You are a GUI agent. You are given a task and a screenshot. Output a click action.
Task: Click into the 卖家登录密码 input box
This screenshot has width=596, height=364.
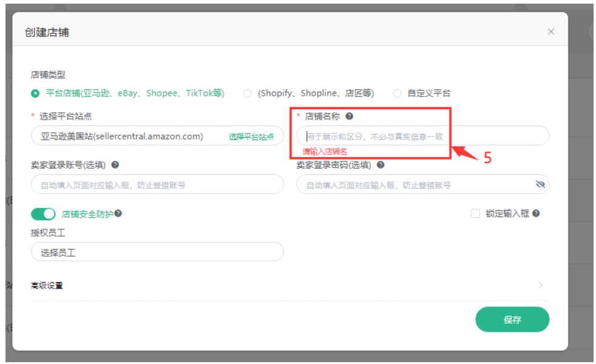pos(413,184)
